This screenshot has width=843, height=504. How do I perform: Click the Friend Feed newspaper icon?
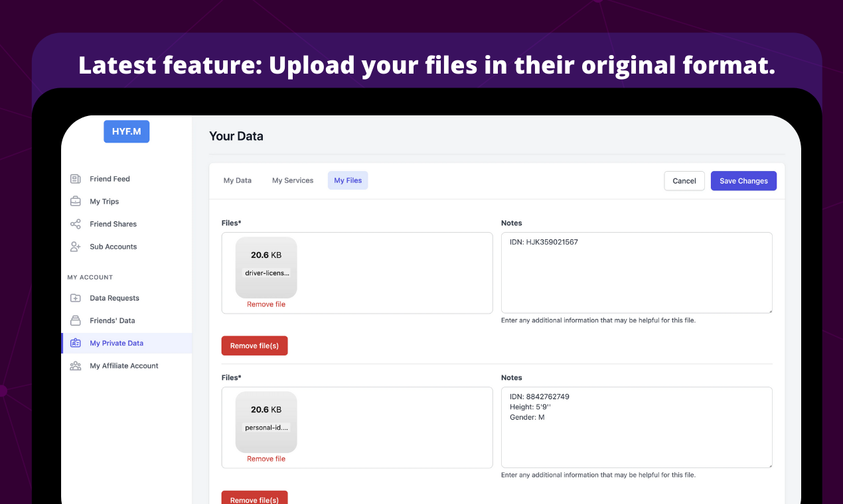pyautogui.click(x=76, y=179)
